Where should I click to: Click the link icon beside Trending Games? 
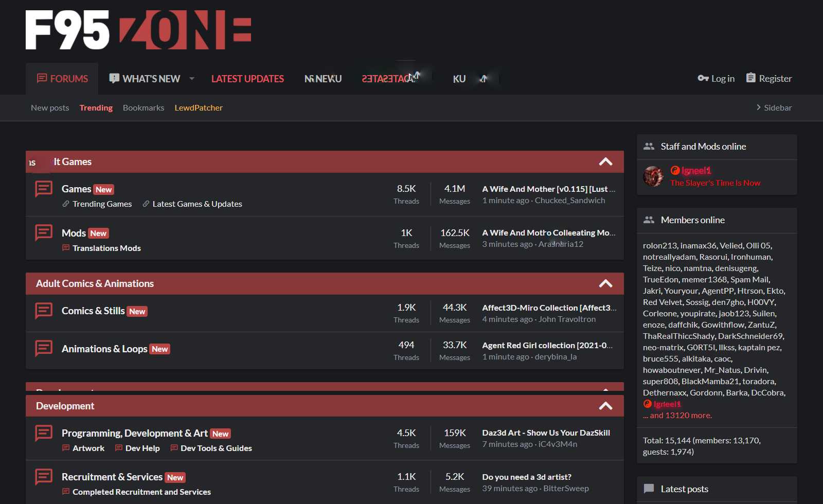[x=66, y=204]
